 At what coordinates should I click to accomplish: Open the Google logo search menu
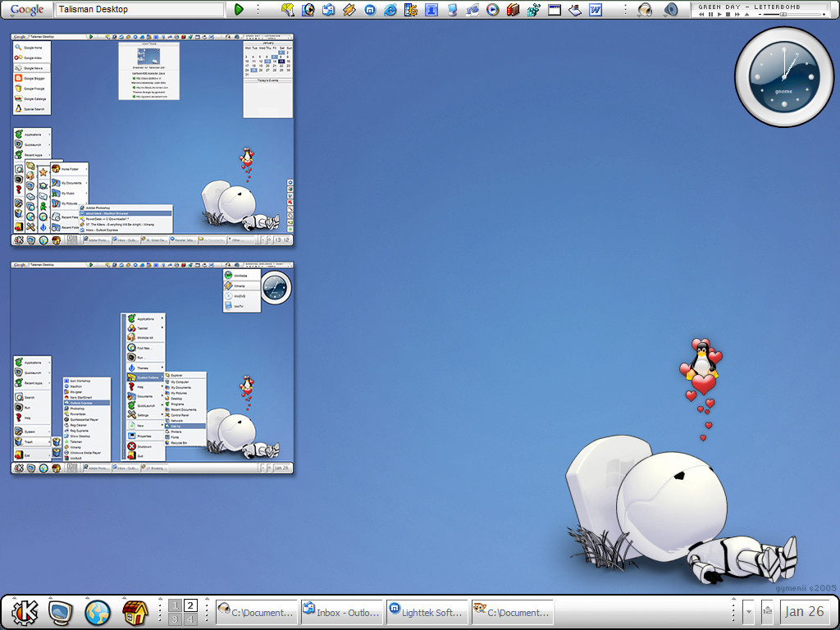27,10
